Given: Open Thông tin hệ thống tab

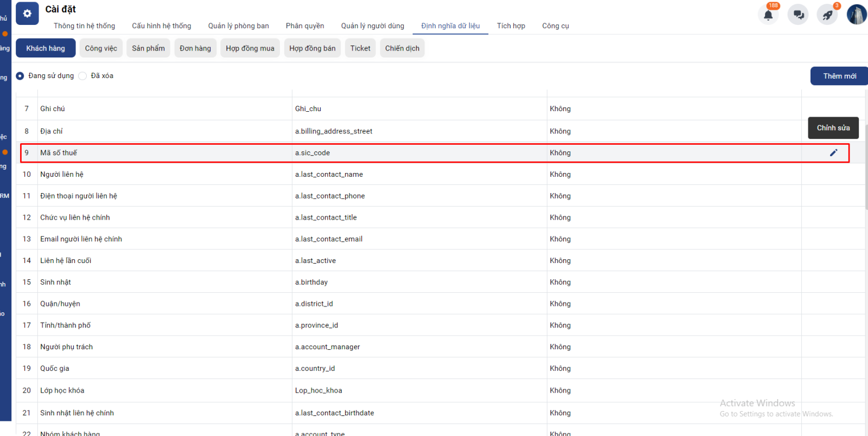Looking at the screenshot, I should pyautogui.click(x=84, y=26).
